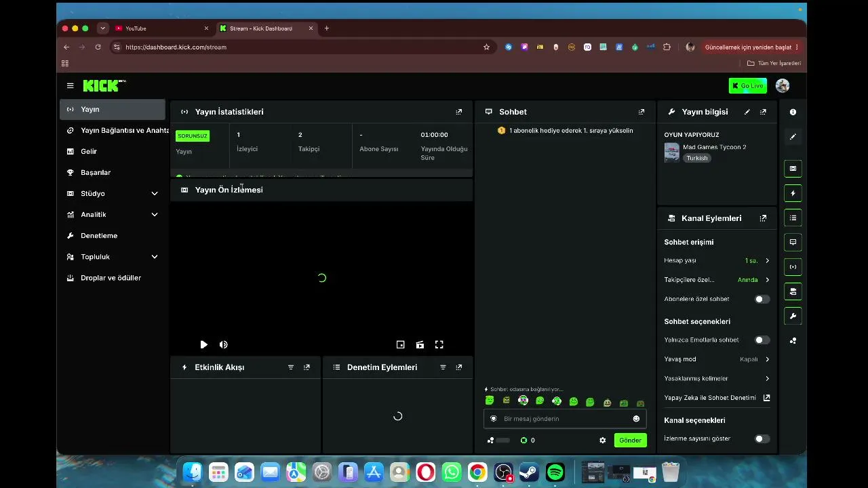Screen dimensions: 868x488
Task: Click the info icon in right rail
Action: tap(793, 113)
